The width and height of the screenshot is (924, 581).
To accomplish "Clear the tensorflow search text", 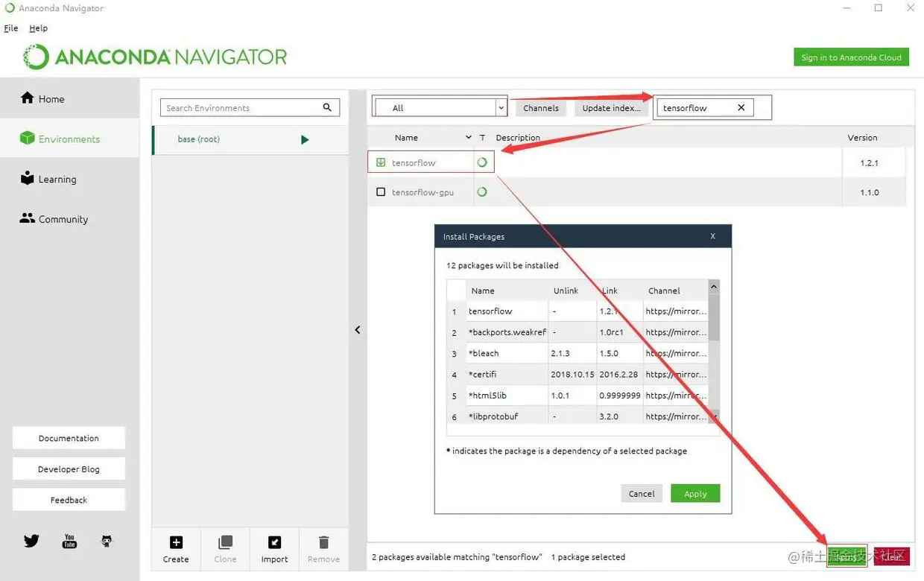I will [x=741, y=107].
